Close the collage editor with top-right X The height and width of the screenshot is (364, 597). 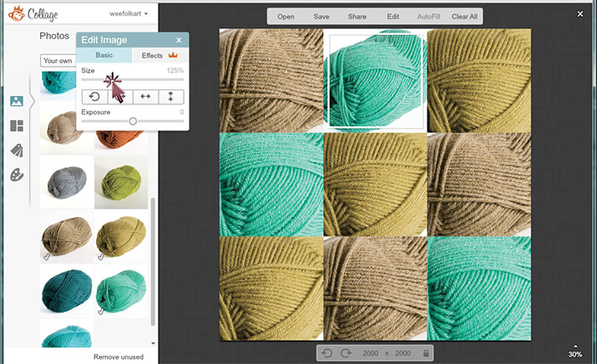pos(580,13)
